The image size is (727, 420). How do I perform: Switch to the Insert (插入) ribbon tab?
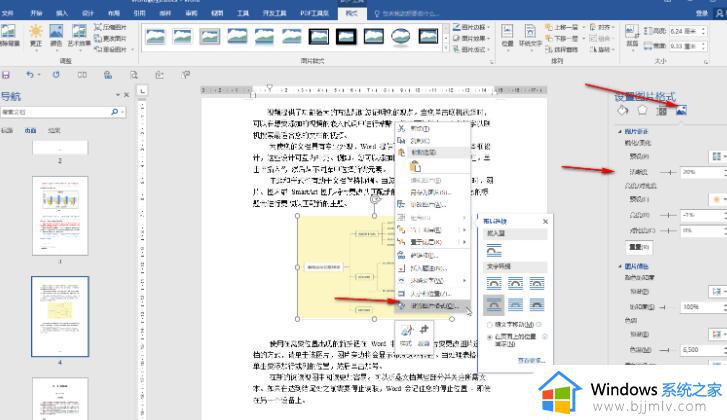[62, 13]
